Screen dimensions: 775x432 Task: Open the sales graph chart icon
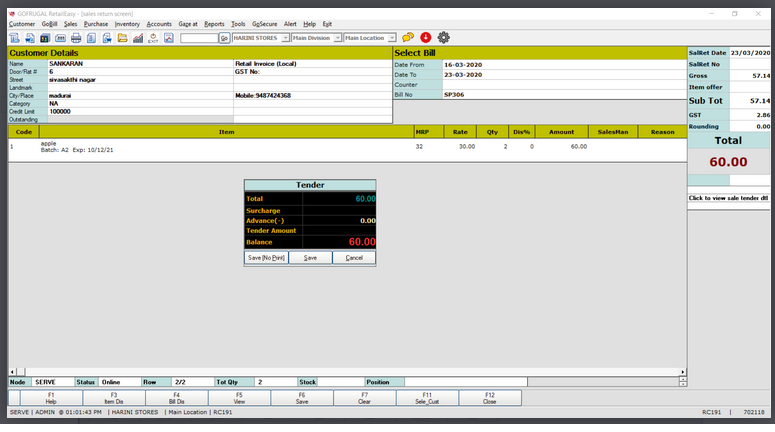pos(138,38)
